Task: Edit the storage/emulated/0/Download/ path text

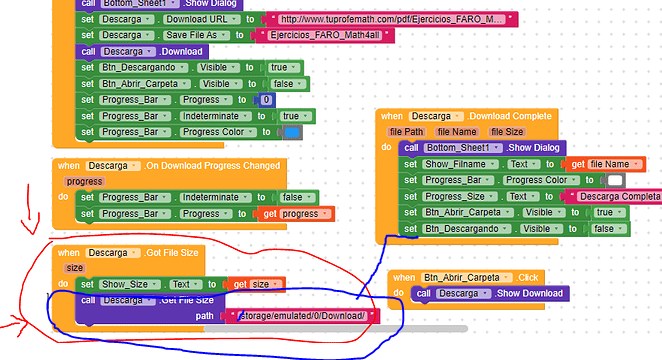Action: (x=301, y=316)
